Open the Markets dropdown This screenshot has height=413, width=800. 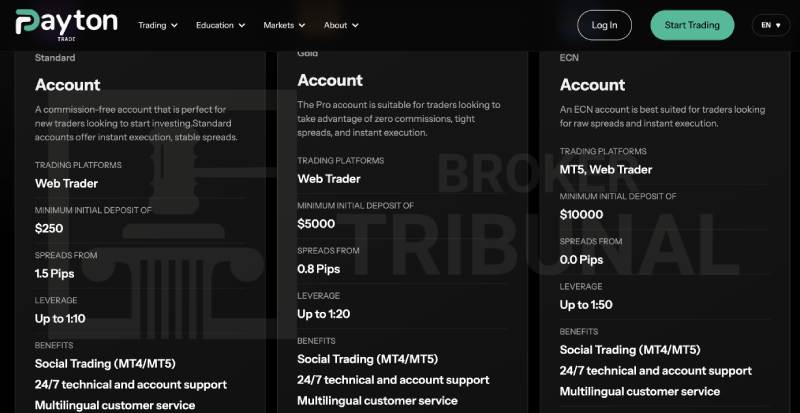pyautogui.click(x=284, y=25)
